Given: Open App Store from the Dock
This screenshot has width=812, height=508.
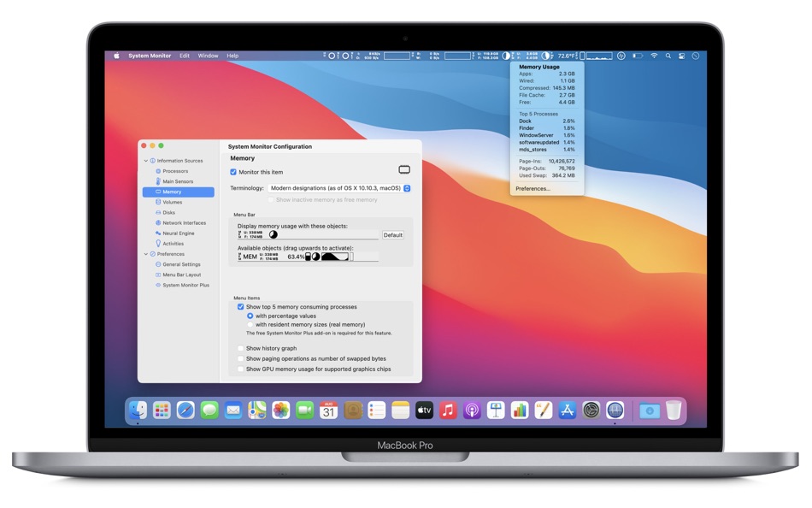Looking at the screenshot, I should click(x=567, y=411).
